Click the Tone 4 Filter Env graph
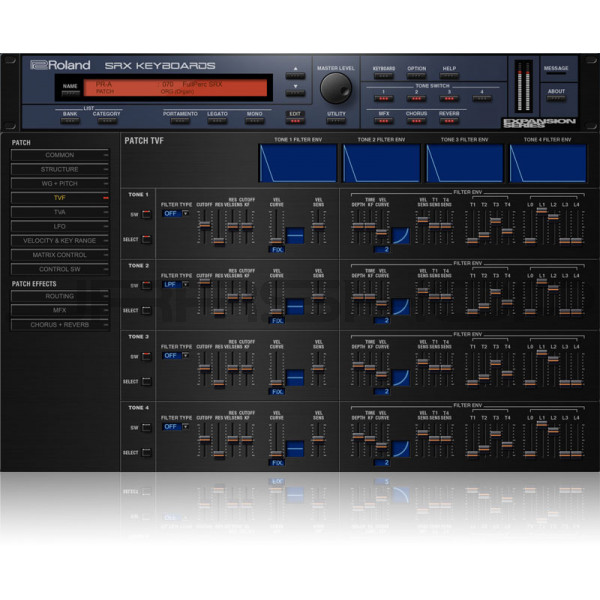 click(x=548, y=163)
